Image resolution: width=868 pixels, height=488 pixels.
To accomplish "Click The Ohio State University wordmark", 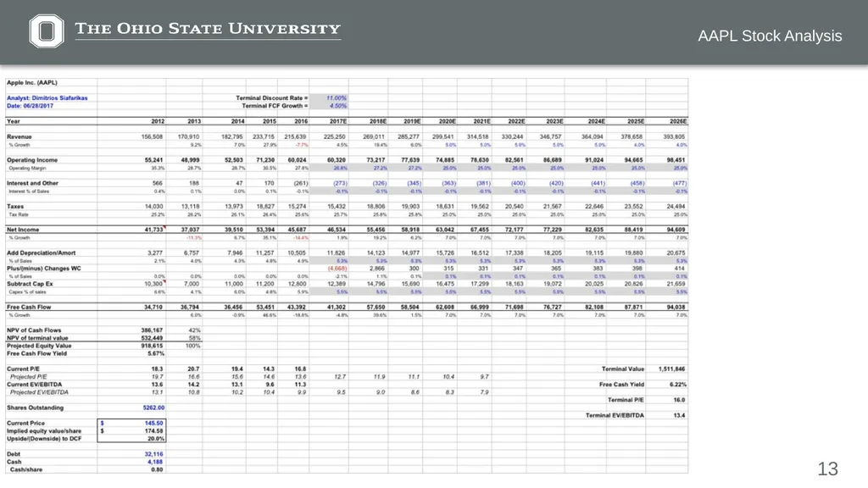I will coord(208,29).
